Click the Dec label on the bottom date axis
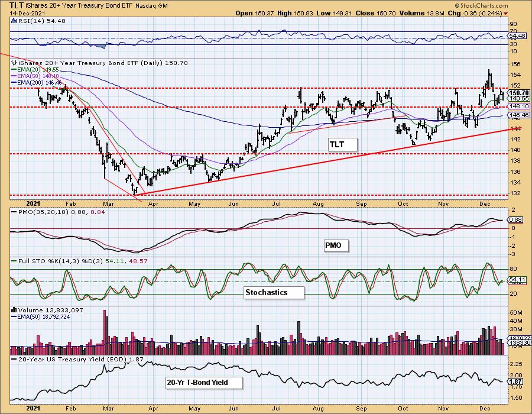The width and height of the screenshot is (532, 414). (485, 408)
